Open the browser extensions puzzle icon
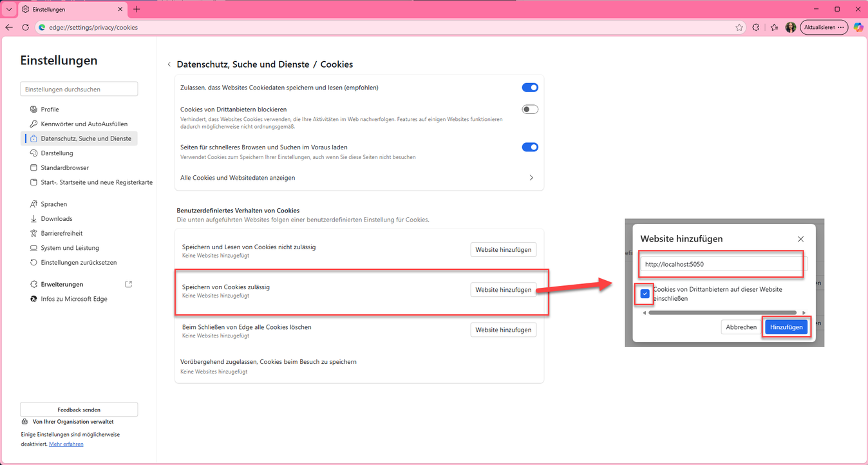868x465 pixels. click(756, 28)
